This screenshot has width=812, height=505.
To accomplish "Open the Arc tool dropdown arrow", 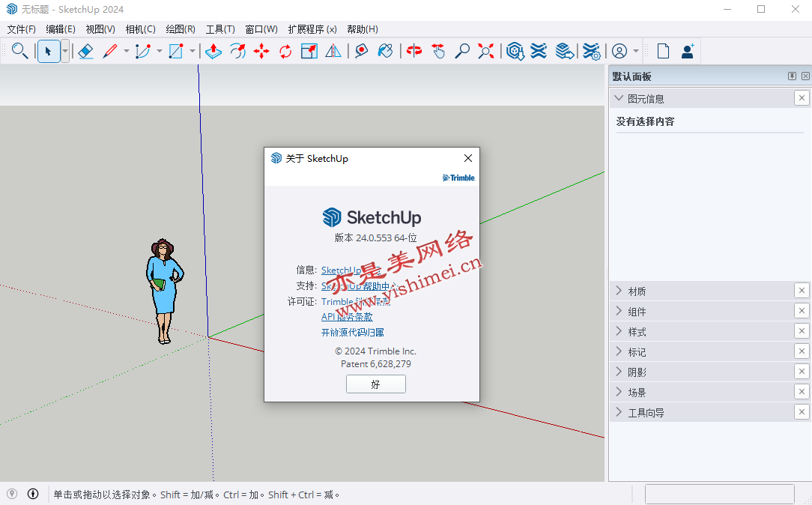I will (x=159, y=51).
